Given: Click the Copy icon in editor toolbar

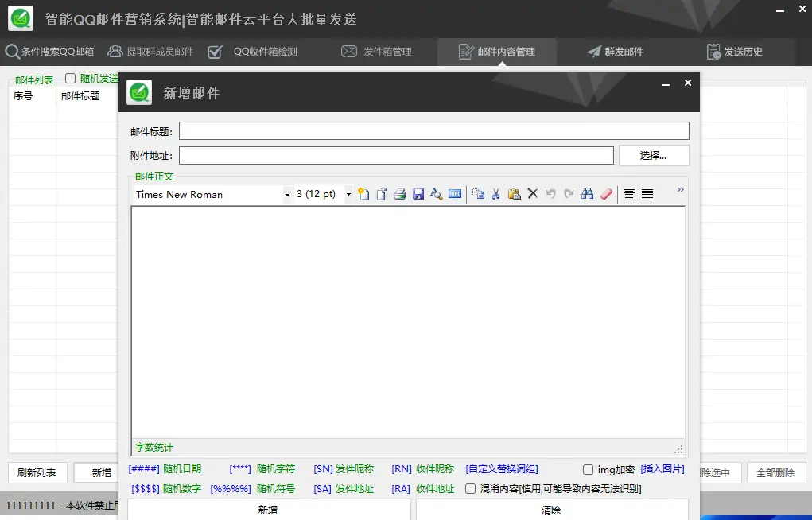Looking at the screenshot, I should 478,194.
